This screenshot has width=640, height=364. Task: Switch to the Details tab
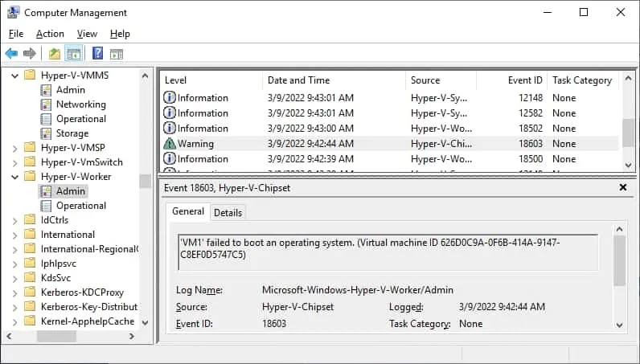coord(228,212)
